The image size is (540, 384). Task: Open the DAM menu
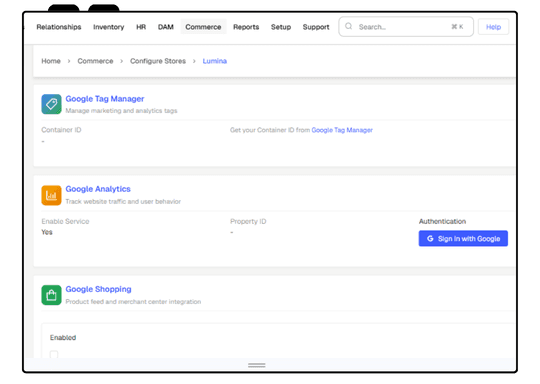[x=166, y=27]
